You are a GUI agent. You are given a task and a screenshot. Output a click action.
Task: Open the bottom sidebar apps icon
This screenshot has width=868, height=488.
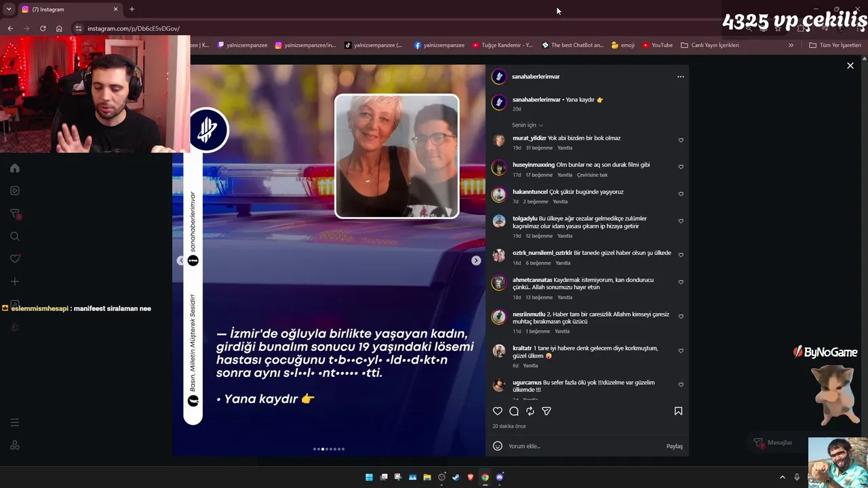coord(15,445)
